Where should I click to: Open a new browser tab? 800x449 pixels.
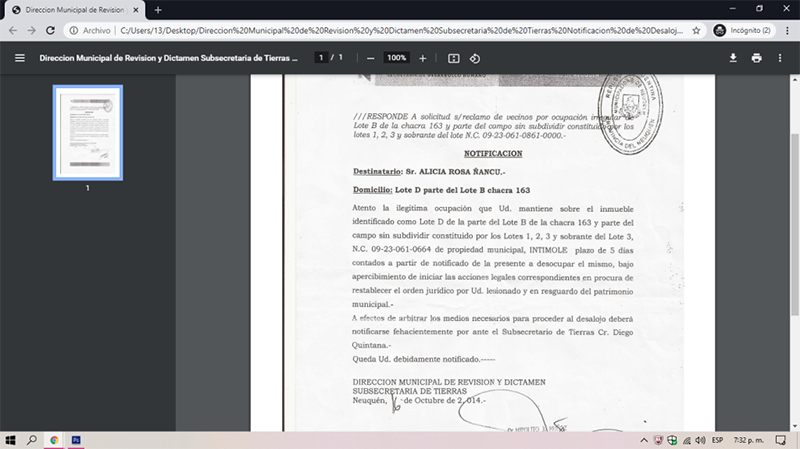[158, 9]
